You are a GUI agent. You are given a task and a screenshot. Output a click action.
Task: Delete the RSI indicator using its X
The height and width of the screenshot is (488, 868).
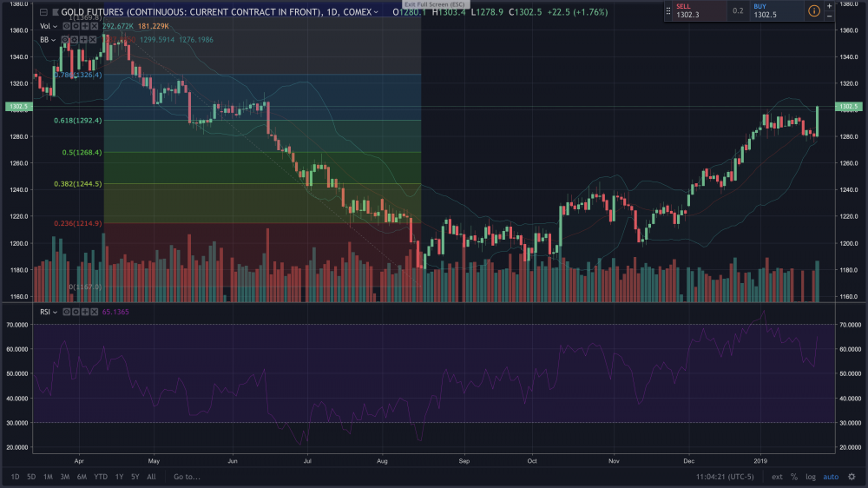pyautogui.click(x=95, y=311)
